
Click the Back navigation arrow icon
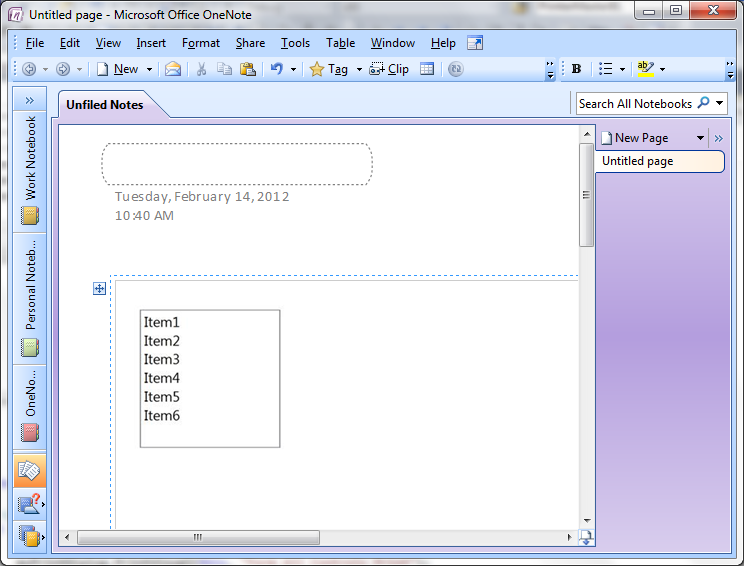pos(29,69)
